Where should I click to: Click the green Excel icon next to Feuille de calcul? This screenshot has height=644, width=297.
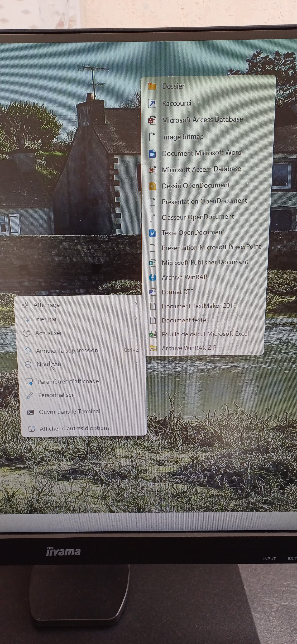[153, 334]
